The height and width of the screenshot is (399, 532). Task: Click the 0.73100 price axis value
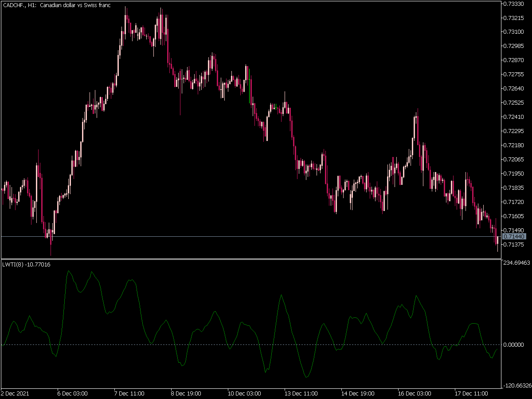pyautogui.click(x=514, y=32)
